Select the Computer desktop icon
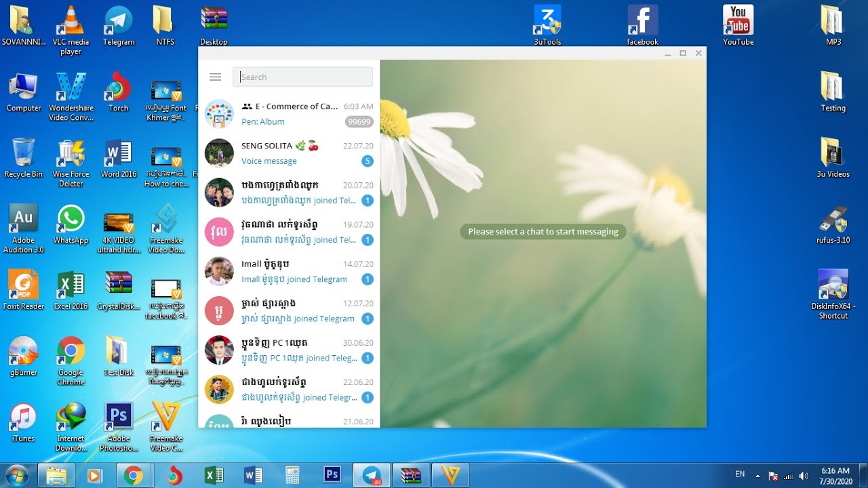Image resolution: width=868 pixels, height=488 pixels. pos(24,91)
